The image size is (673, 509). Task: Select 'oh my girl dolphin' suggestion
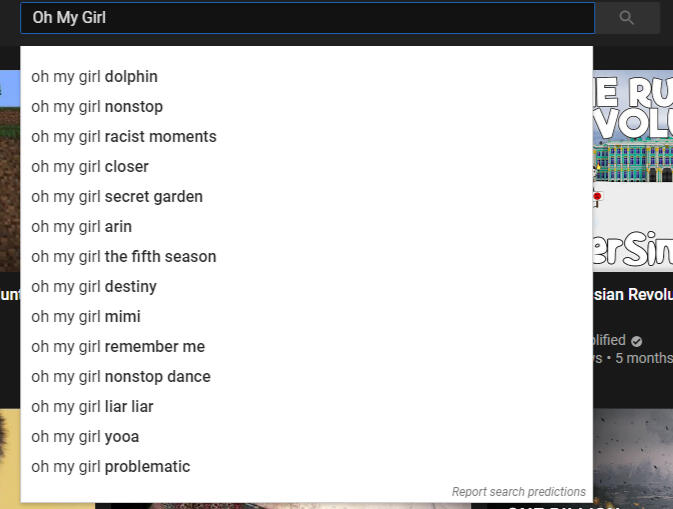[95, 77]
